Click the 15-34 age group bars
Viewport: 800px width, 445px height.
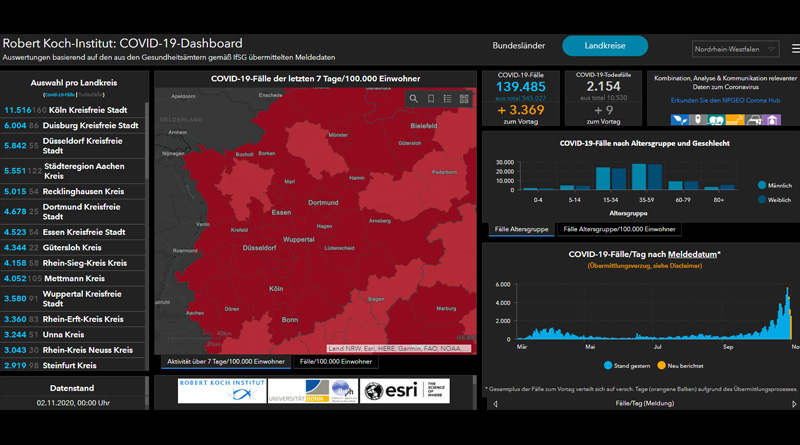[x=611, y=179]
